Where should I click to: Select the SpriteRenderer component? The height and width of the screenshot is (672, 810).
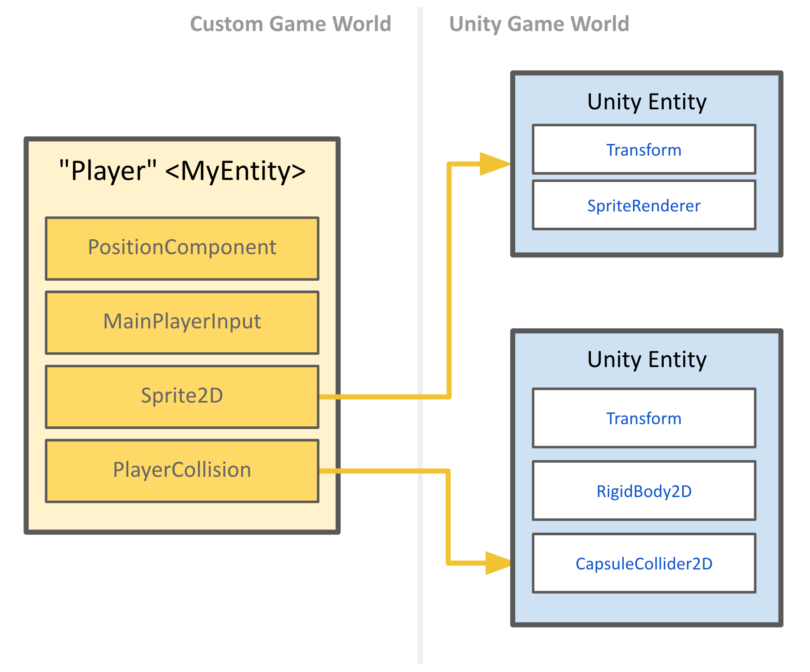(x=643, y=206)
